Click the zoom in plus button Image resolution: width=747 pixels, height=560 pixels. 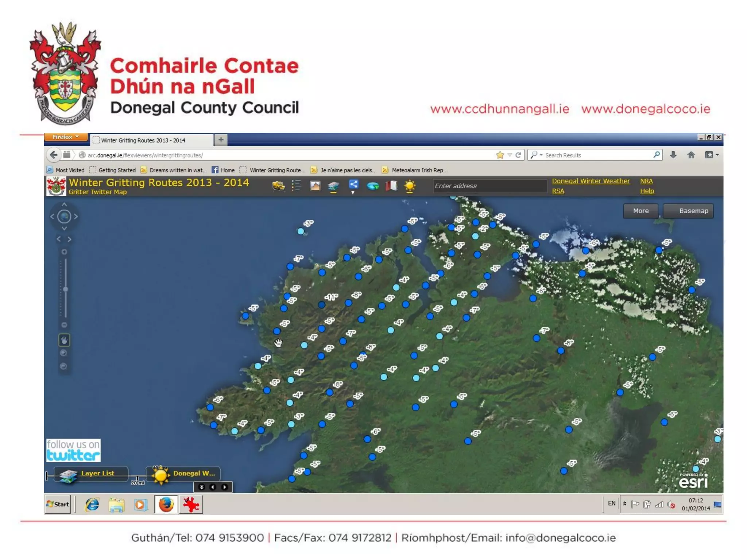pos(64,252)
